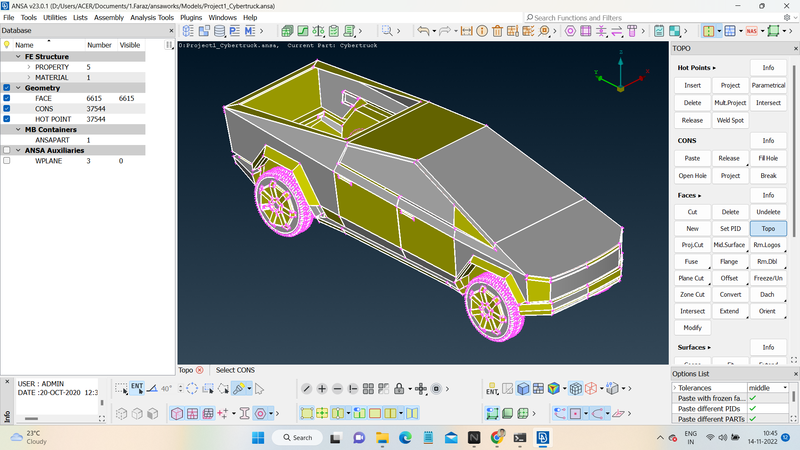Click the angle value stepper arrows
Viewport: 800px width, 450px height.
tap(181, 389)
